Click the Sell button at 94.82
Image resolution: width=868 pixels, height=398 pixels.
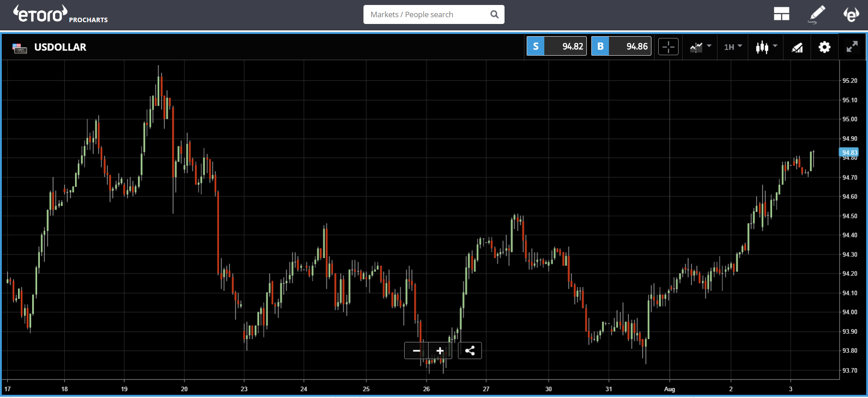tap(557, 46)
